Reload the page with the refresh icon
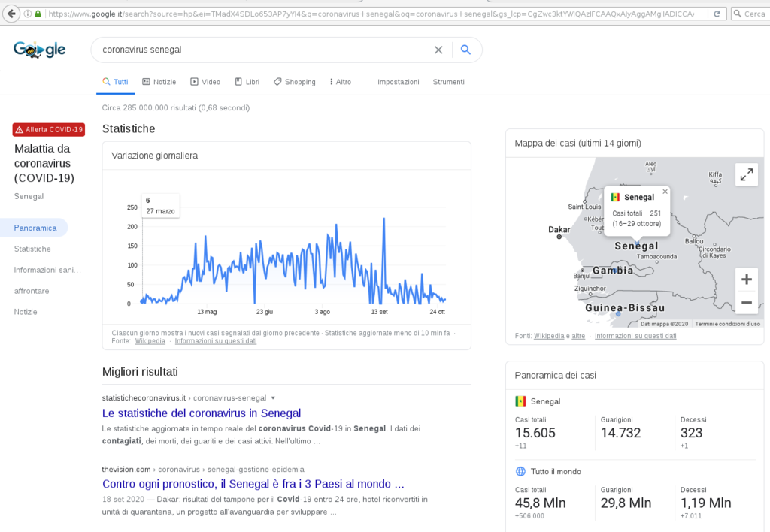Screen dimensions: 770x532 (717, 14)
